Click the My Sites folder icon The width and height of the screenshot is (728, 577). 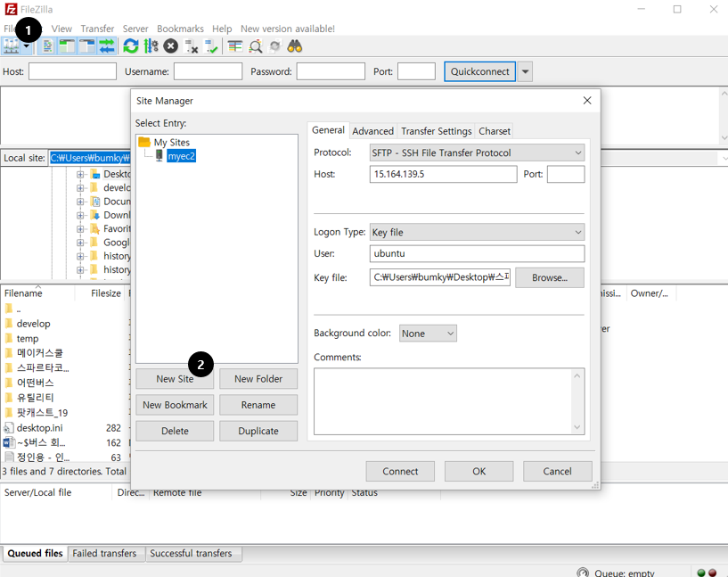pos(144,142)
